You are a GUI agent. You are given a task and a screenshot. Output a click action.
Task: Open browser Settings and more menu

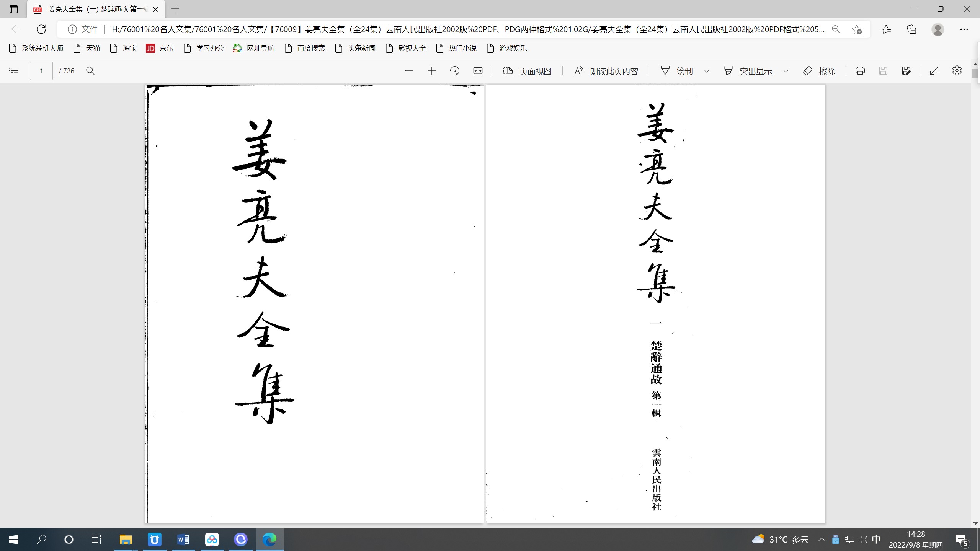coord(964,29)
